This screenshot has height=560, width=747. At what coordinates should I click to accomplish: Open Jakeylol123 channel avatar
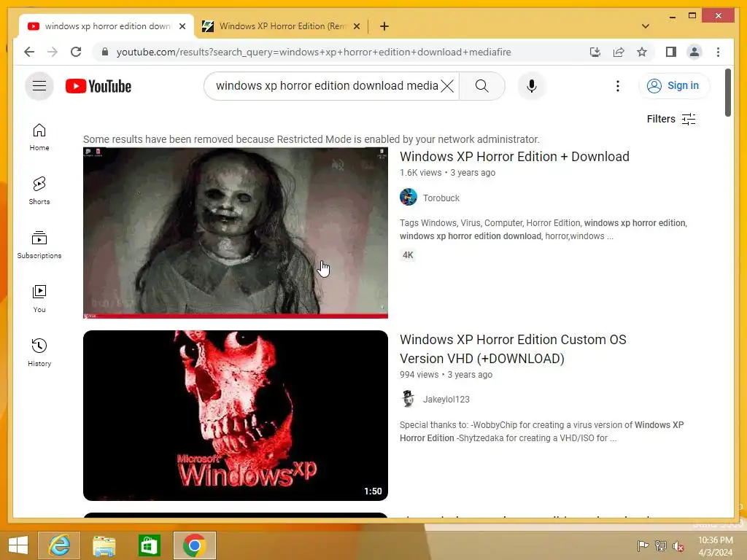click(x=409, y=399)
